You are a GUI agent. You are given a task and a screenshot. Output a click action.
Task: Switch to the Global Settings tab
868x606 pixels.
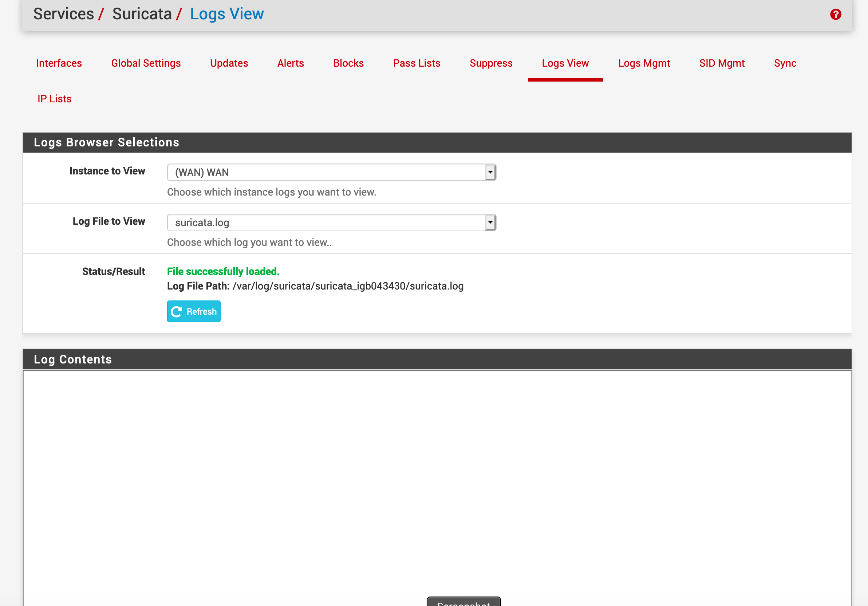click(146, 63)
